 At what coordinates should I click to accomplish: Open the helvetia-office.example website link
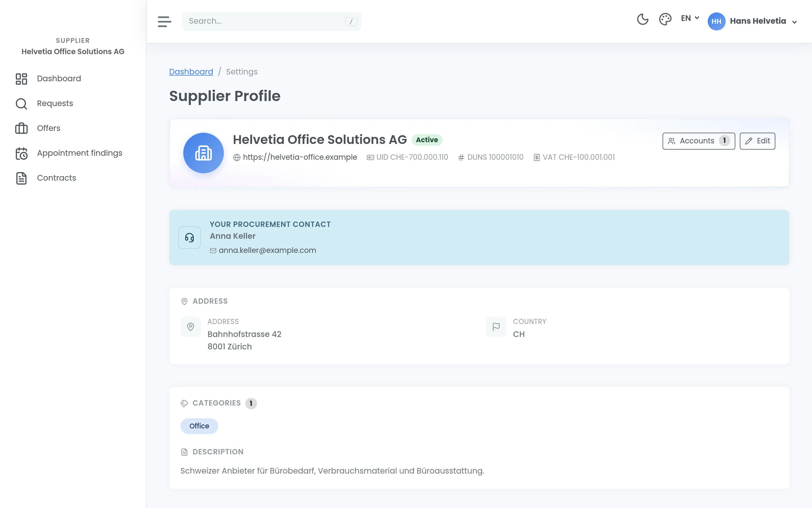pos(300,157)
